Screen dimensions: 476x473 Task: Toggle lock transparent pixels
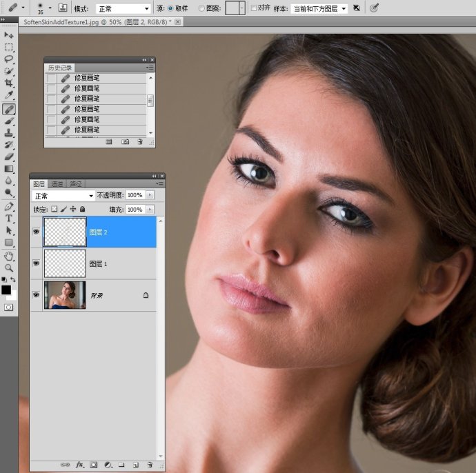point(54,209)
